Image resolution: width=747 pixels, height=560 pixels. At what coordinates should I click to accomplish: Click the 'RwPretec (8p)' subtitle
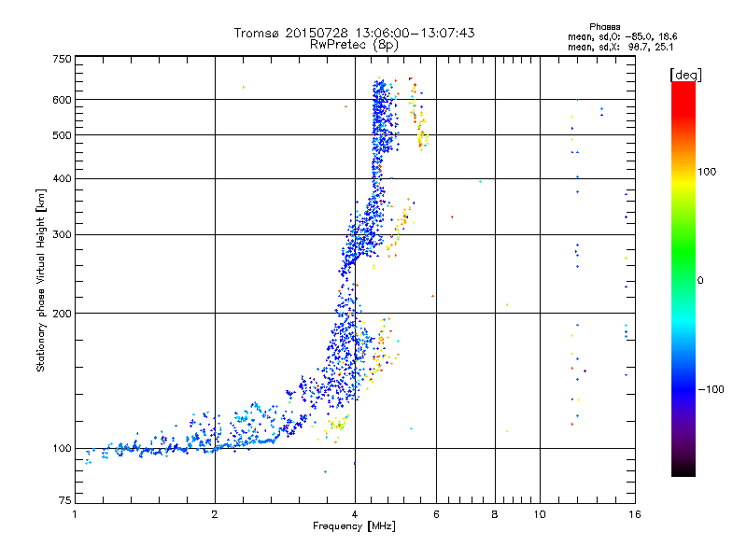point(354,45)
